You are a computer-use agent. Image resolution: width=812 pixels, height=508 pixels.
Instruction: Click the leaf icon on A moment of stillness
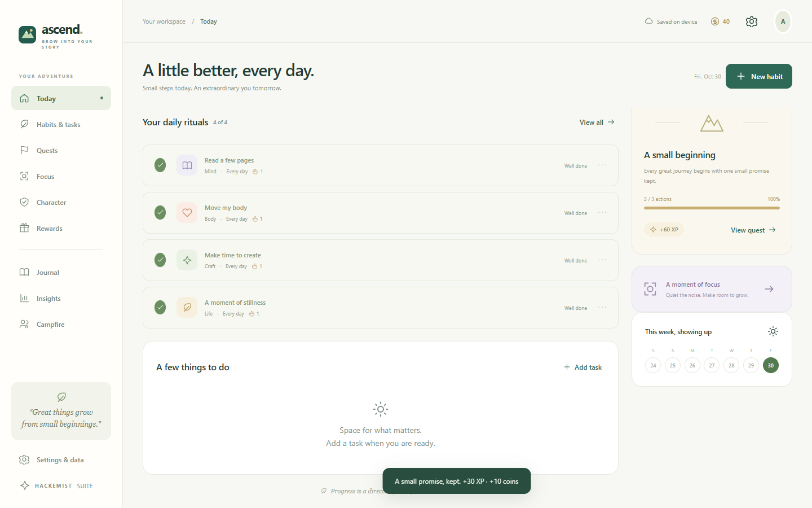(187, 308)
